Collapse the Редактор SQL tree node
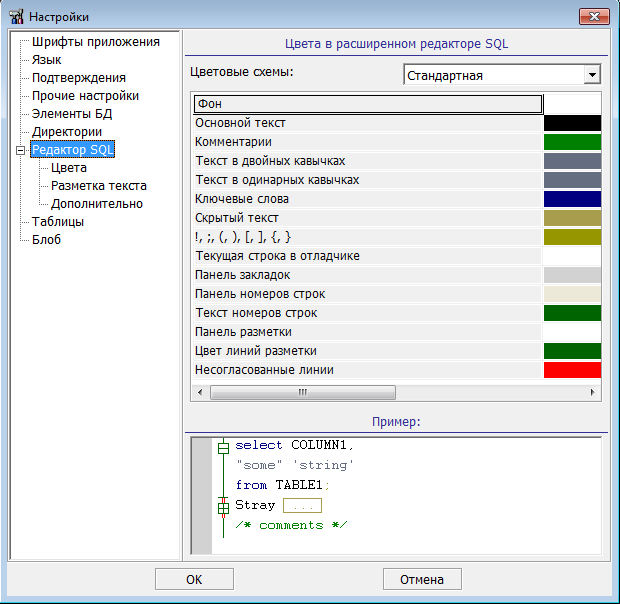The width and height of the screenshot is (620, 604). [x=19, y=151]
